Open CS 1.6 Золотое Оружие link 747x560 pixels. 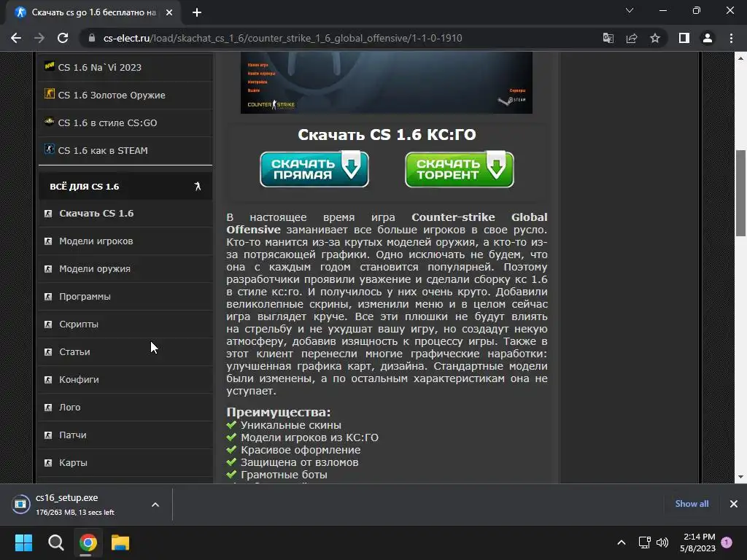click(112, 95)
